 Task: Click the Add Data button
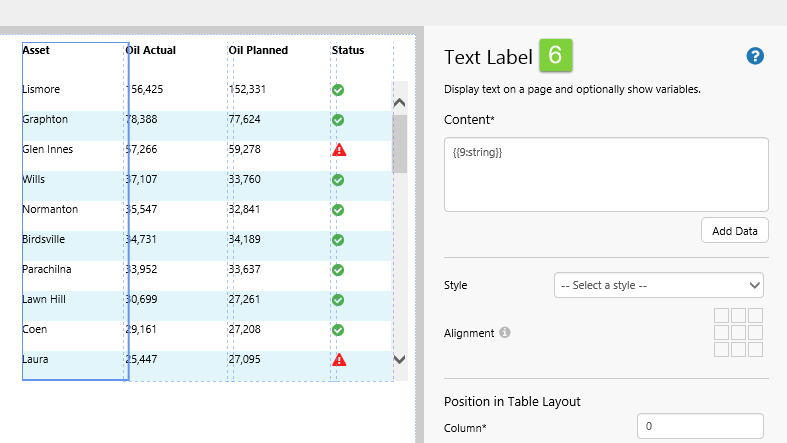click(x=735, y=231)
